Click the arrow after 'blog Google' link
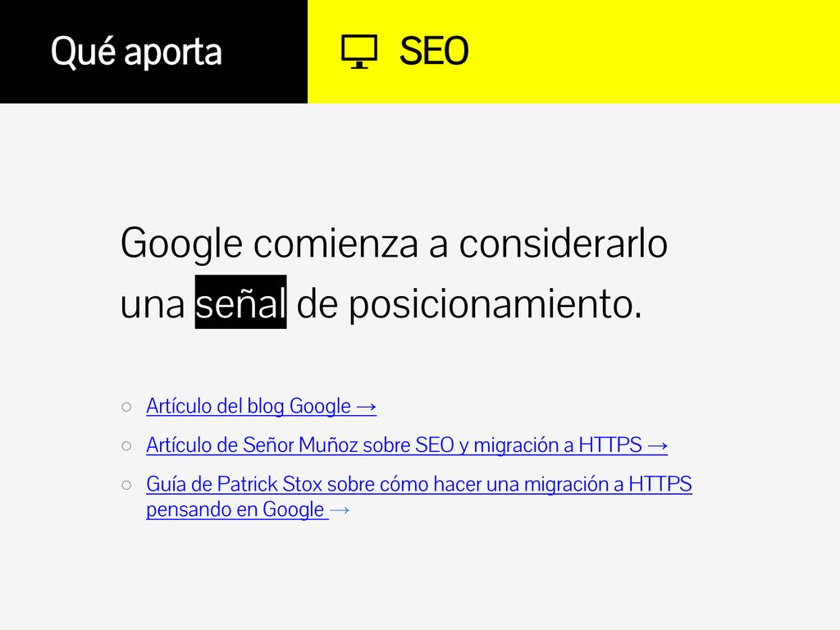This screenshot has width=840, height=630. 366,407
